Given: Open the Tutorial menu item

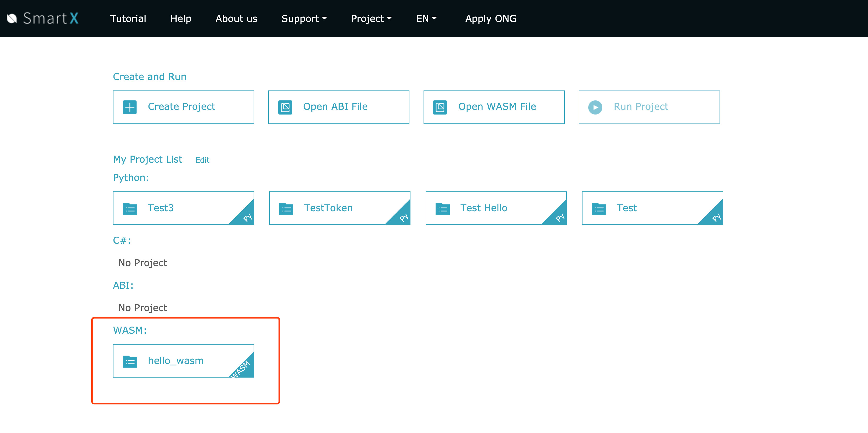Looking at the screenshot, I should coord(128,19).
